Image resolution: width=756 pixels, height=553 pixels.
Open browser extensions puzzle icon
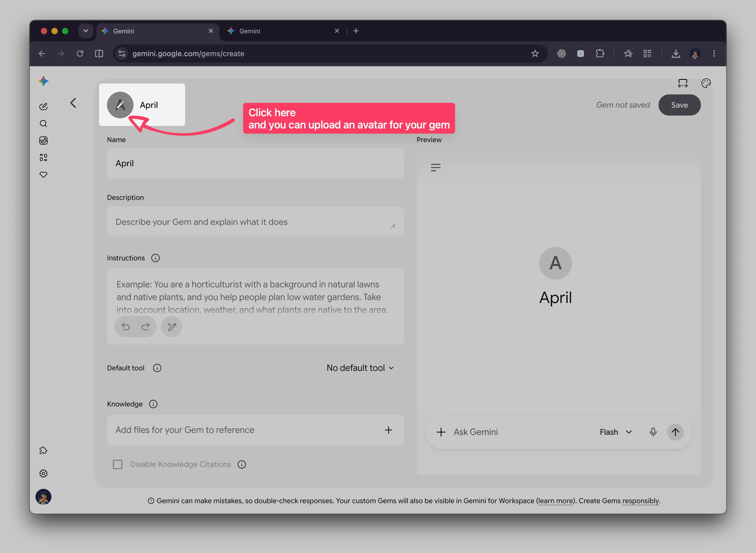click(x=600, y=54)
